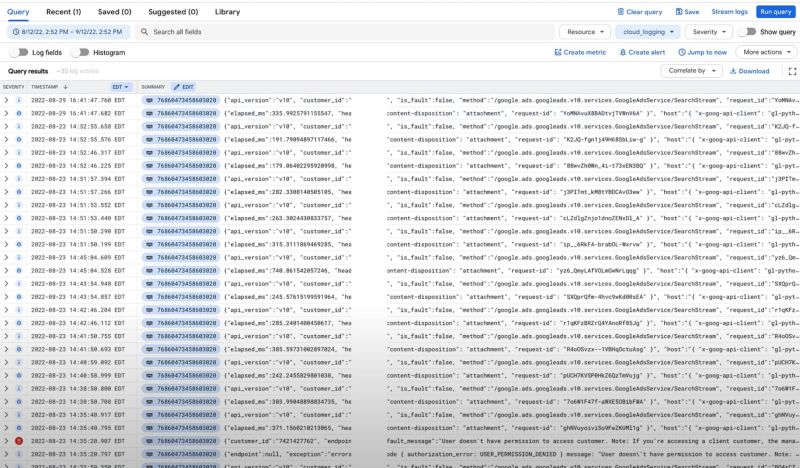This screenshot has height=468, width=800.
Task: Click info severity icon at 16:41:47.760
Action: [x=19, y=100]
